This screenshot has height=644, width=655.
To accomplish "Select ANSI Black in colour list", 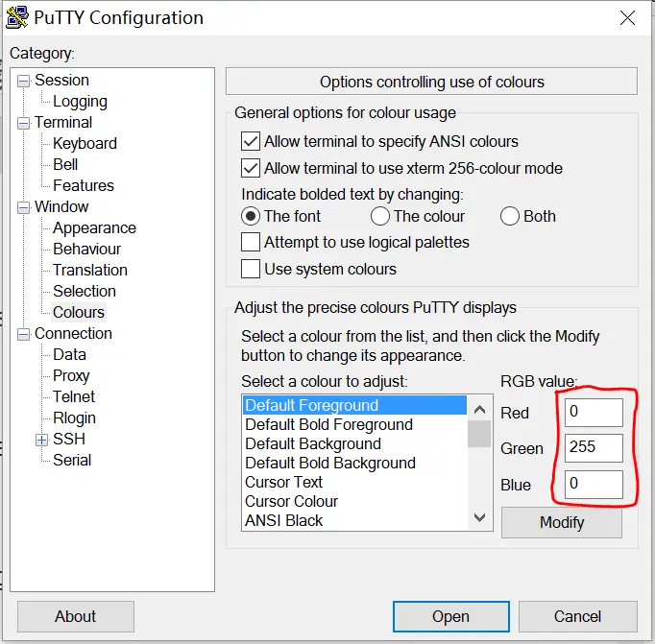I will click(354, 520).
